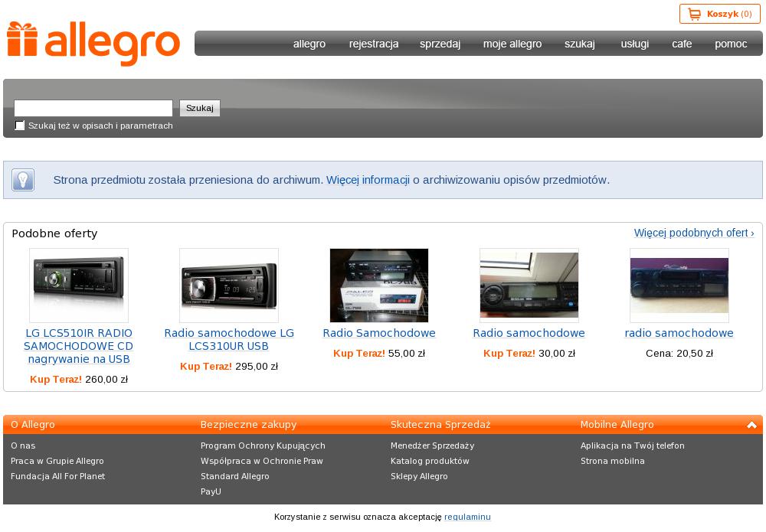Open the 20,50 zł radio samochodowe title
Image resolution: width=766 pixels, height=532 pixels.
coord(679,333)
